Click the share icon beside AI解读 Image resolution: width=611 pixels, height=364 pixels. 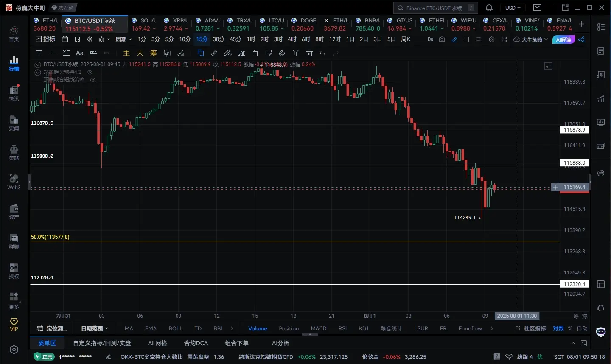pyautogui.click(x=581, y=39)
